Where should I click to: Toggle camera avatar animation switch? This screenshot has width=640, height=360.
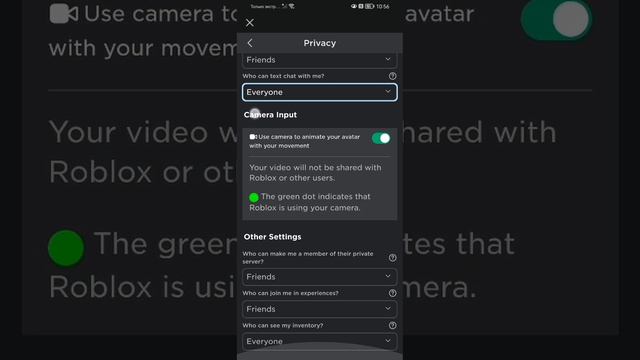381,138
